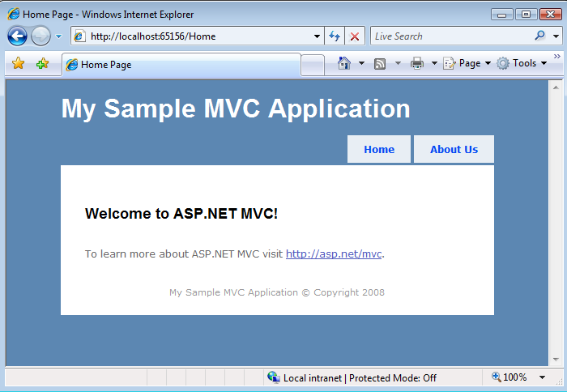Image resolution: width=567 pixels, height=392 pixels.
Task: Click the Welcome to ASP.NET MVC! heading
Action: (181, 213)
